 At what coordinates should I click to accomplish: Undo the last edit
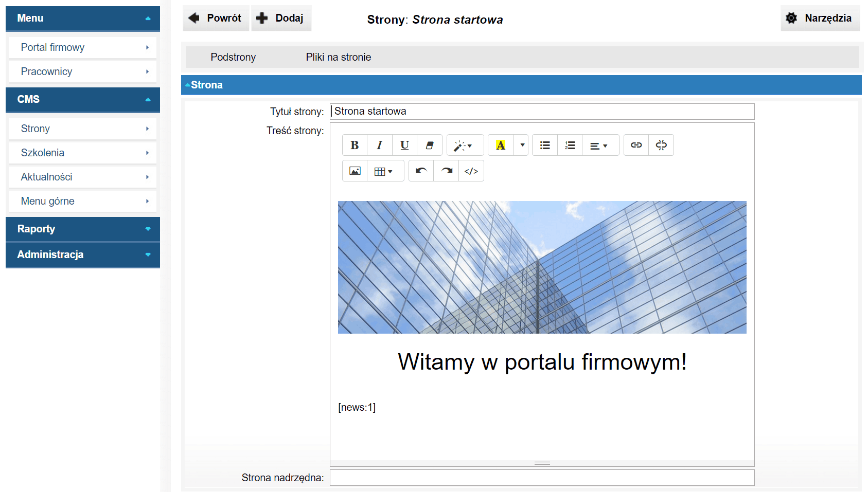(x=421, y=171)
